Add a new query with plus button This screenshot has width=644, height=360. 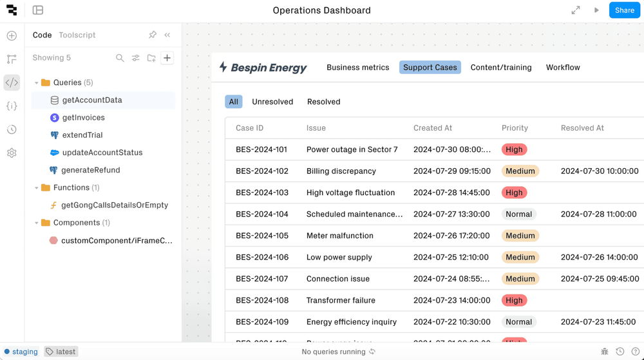click(x=167, y=58)
